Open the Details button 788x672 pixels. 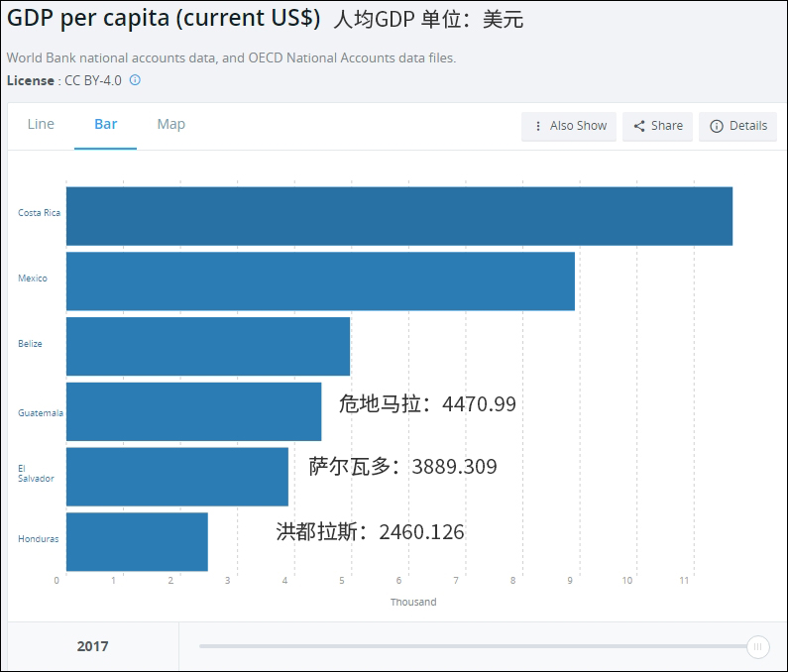coord(737,126)
